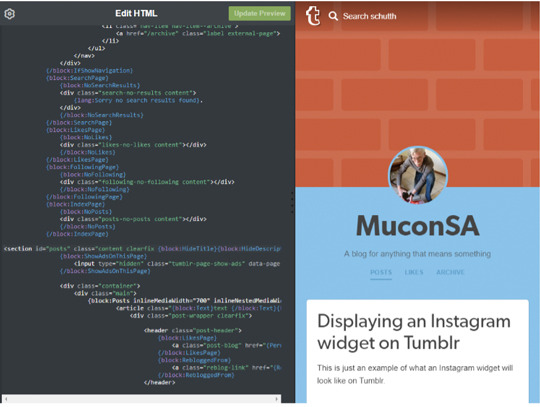Click the Edit HTML header title
This screenshot has width=540, height=407.
point(136,13)
